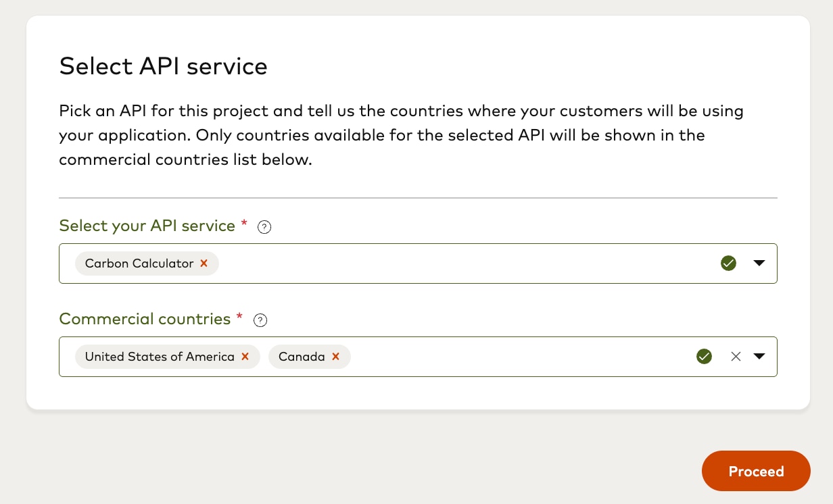Click the help icon beside Commercial countries

[260, 320]
